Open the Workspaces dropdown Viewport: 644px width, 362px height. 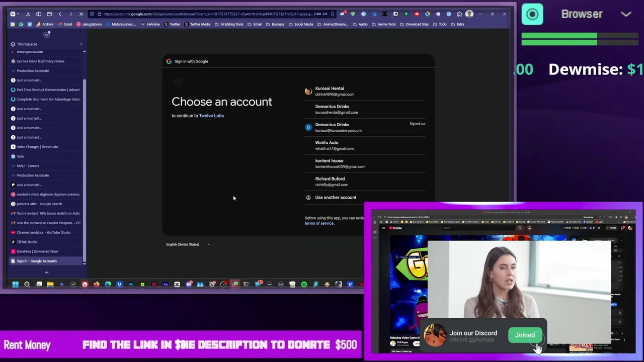[x=46, y=44]
